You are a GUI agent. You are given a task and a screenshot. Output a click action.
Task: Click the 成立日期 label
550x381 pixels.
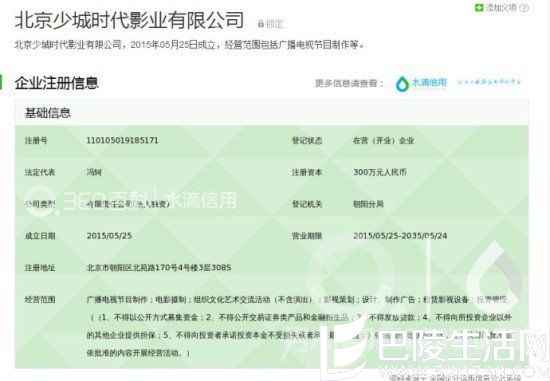click(40, 236)
